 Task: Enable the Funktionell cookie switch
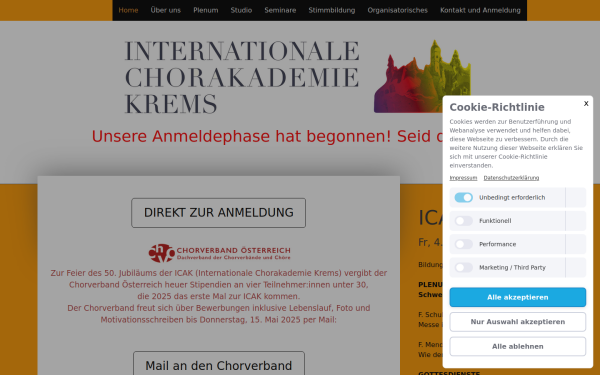463,221
